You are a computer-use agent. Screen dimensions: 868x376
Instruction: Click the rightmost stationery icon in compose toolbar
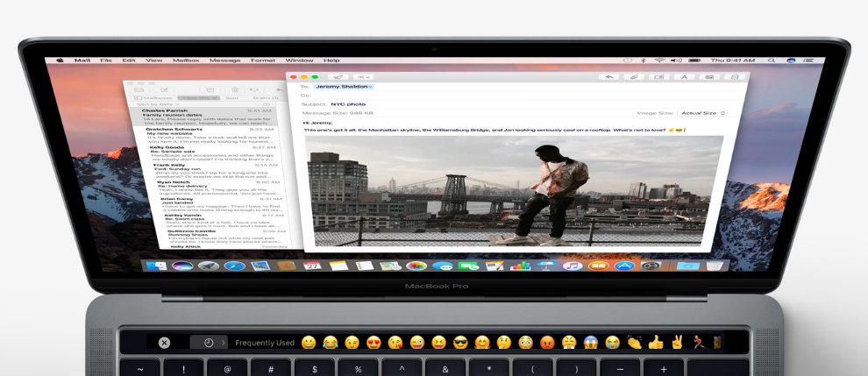735,77
